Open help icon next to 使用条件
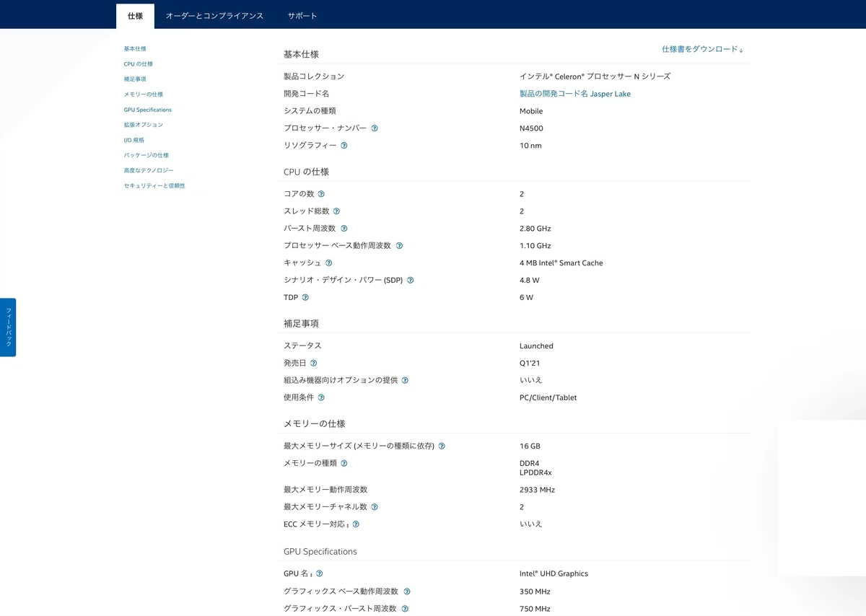866x616 pixels. [321, 397]
